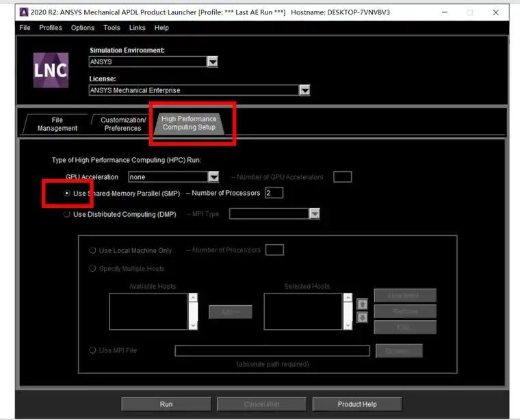The width and height of the screenshot is (520, 420).
Task: Click Available Hosts scrollbar down arrow
Action: (193, 326)
